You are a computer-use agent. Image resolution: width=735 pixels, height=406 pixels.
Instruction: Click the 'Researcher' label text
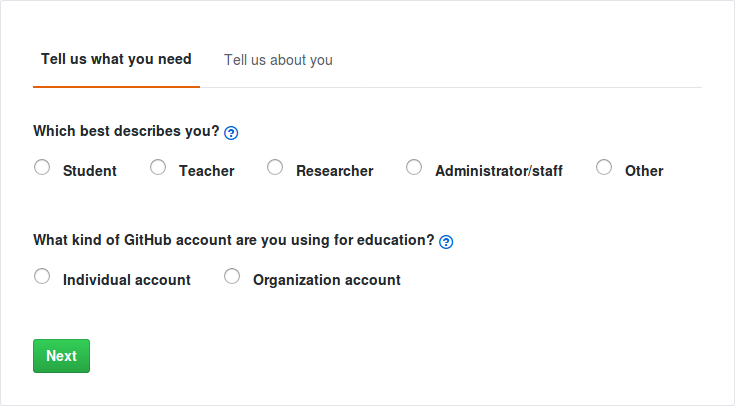click(335, 171)
